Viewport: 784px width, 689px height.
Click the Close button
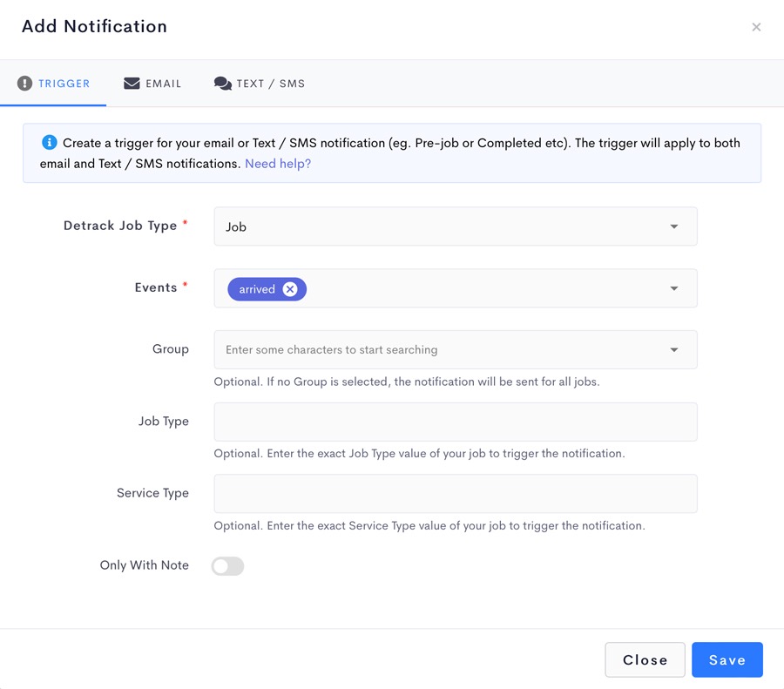[x=645, y=660]
